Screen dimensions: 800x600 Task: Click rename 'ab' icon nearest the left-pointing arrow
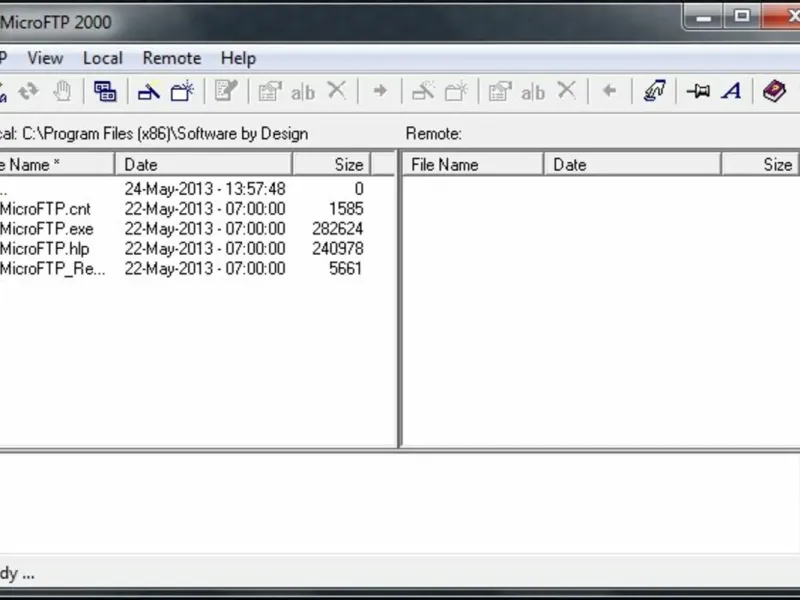pos(533,93)
